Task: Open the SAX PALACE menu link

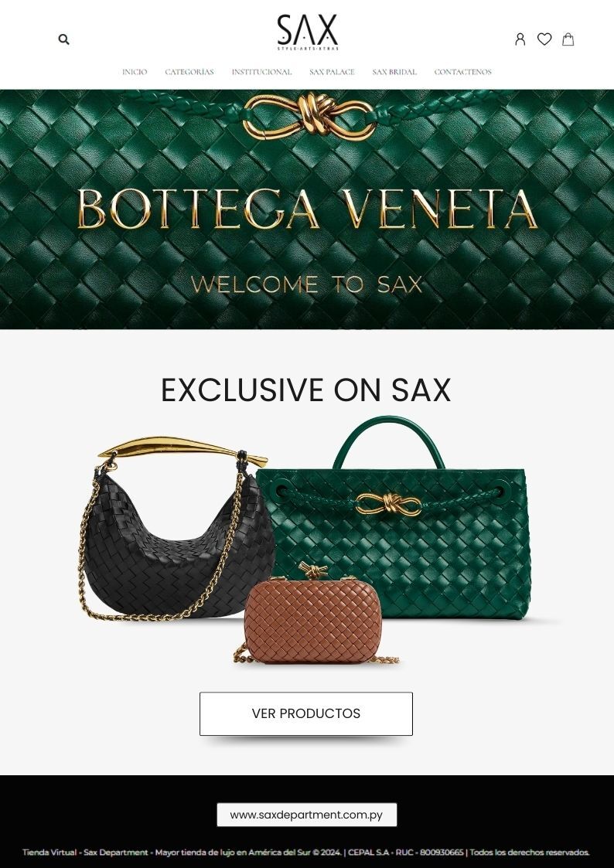Action: click(332, 72)
